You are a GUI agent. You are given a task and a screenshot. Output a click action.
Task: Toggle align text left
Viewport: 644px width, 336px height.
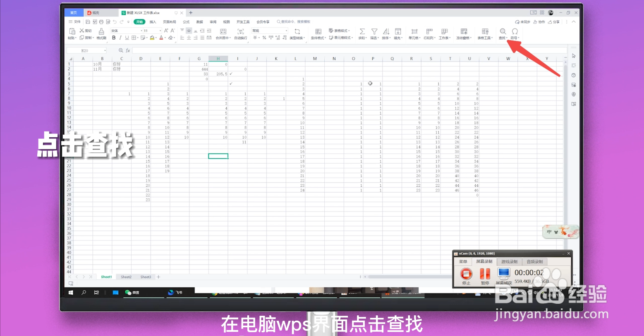click(x=182, y=38)
